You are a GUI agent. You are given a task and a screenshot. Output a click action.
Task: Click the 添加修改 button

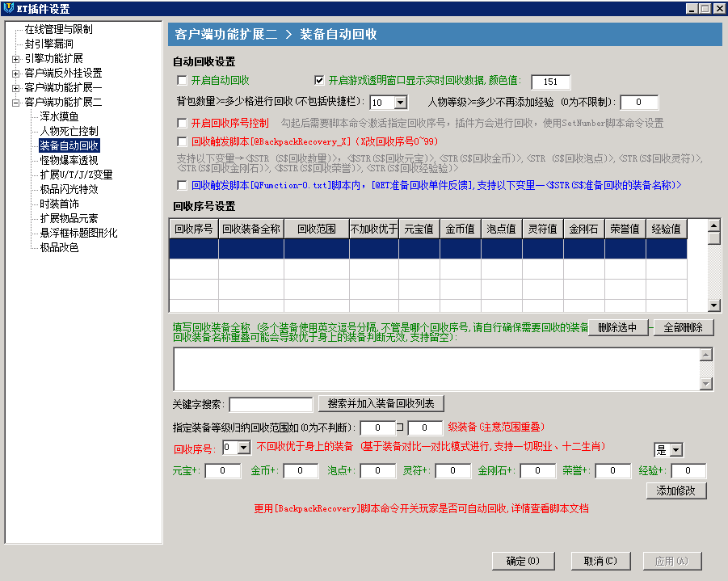676,490
